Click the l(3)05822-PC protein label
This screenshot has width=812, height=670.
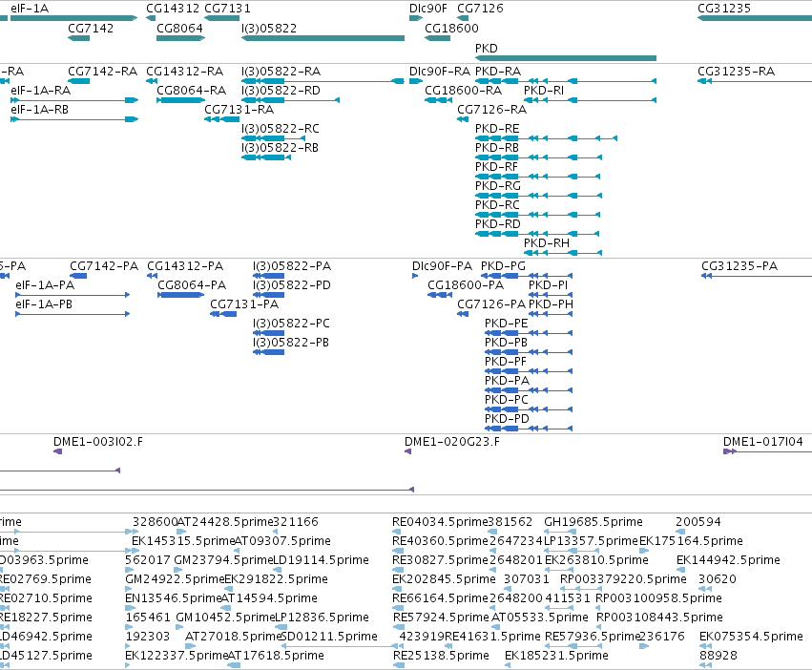292,324
